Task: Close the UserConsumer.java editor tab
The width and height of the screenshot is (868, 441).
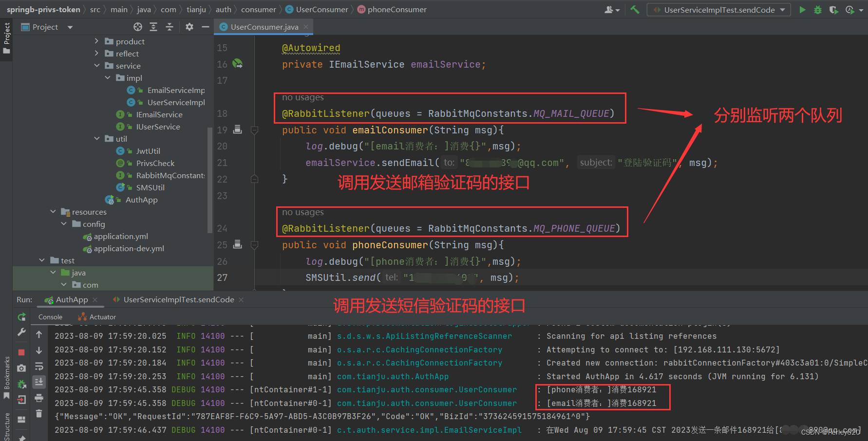Action: point(306,27)
